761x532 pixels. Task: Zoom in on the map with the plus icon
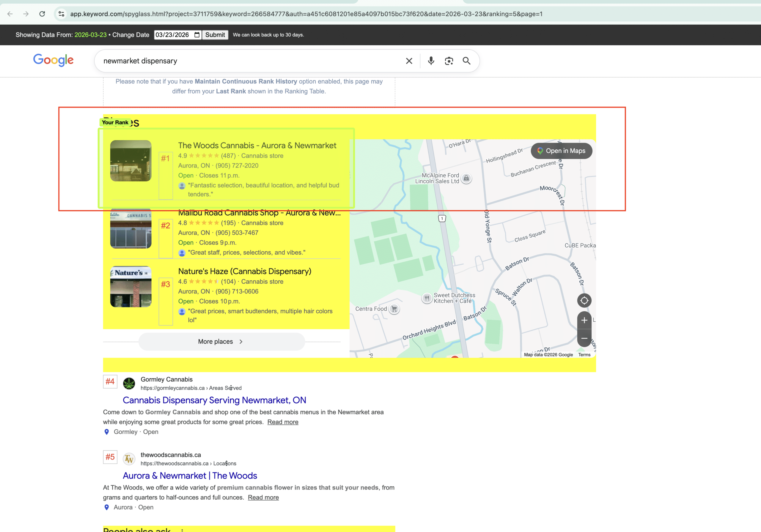pos(584,320)
